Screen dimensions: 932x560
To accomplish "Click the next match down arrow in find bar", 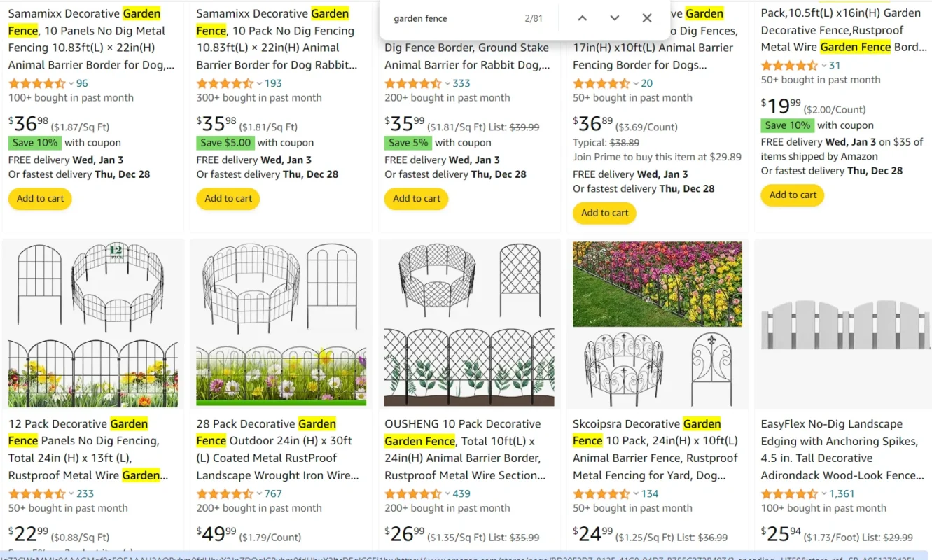I will coord(614,18).
